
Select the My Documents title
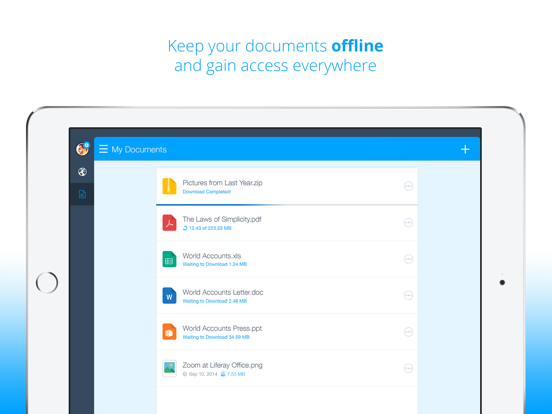click(139, 150)
